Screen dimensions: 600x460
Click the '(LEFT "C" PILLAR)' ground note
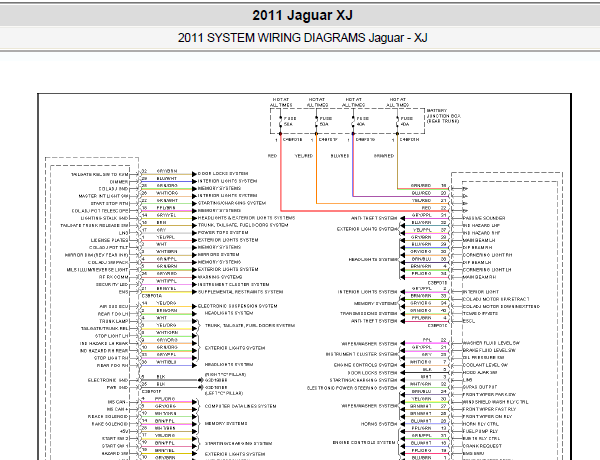[x=224, y=393]
